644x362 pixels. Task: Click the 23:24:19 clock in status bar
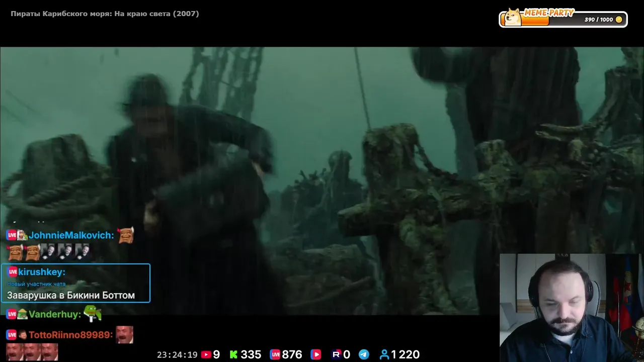click(177, 354)
